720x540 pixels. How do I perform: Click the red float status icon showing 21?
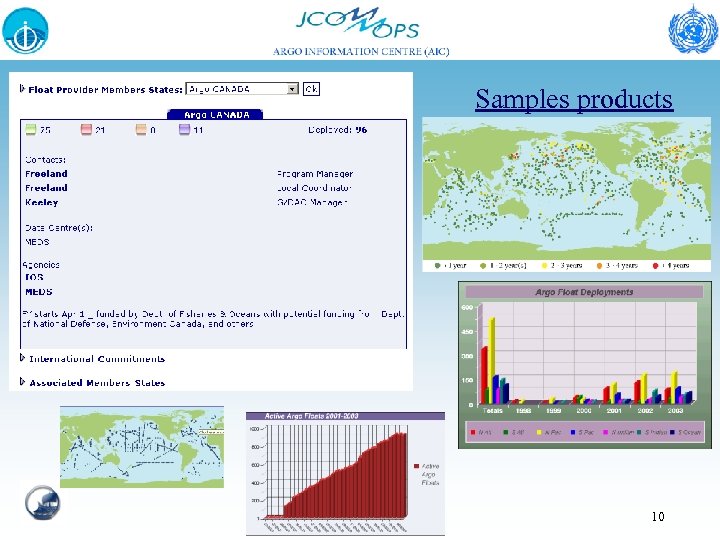86,129
